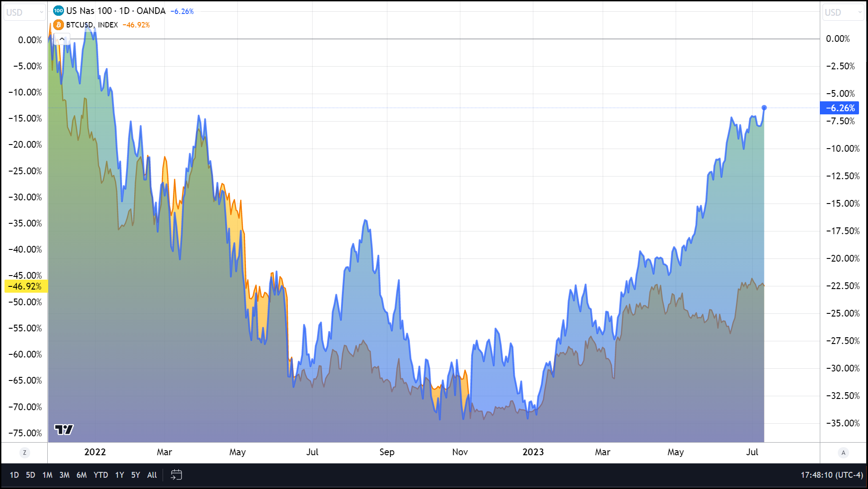The height and width of the screenshot is (489, 868).
Task: Click the 0.00% label on the right scale
Action: (838, 39)
